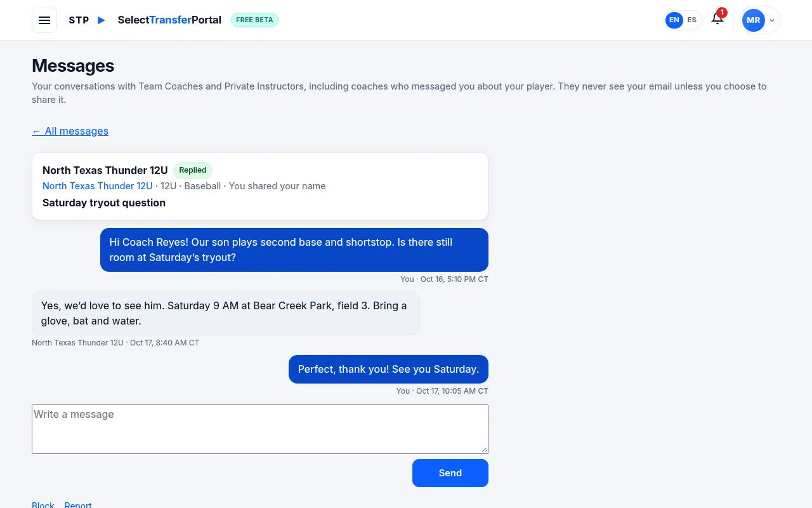Click the Send button
Image resolution: width=812 pixels, height=508 pixels.
pos(450,473)
